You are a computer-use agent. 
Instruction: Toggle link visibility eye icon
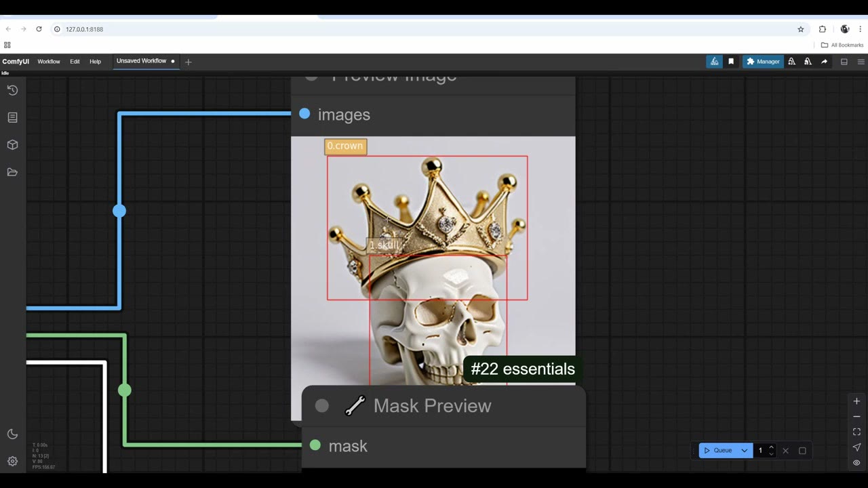tap(856, 463)
